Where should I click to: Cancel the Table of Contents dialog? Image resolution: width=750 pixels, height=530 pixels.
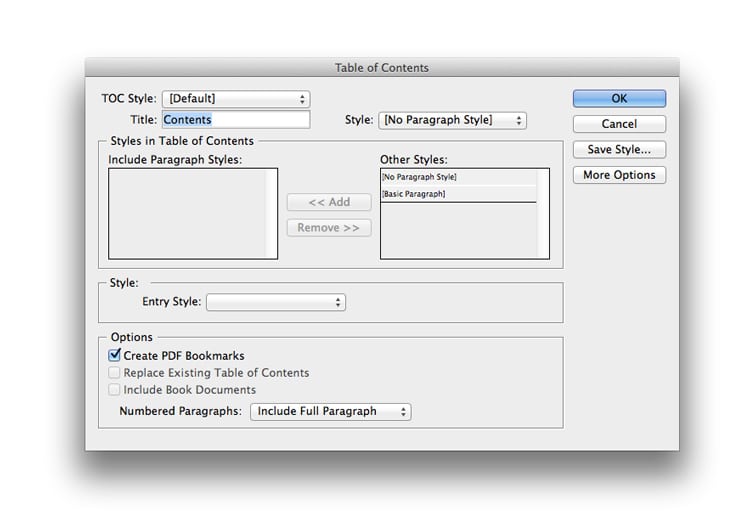tap(619, 124)
